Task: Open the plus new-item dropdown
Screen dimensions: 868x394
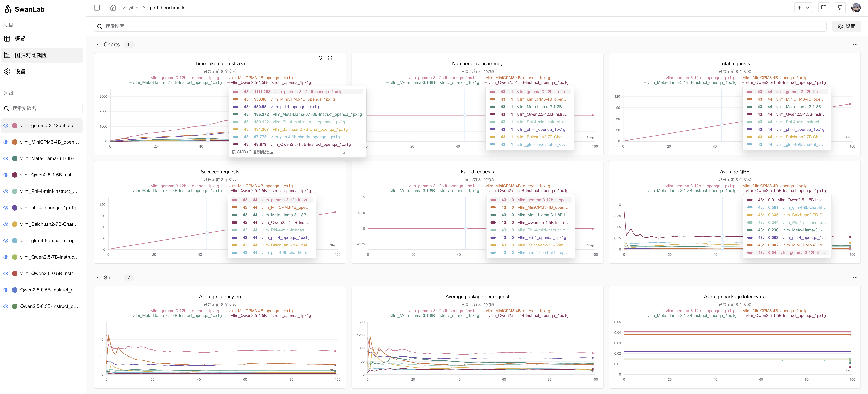Action: coord(803,7)
